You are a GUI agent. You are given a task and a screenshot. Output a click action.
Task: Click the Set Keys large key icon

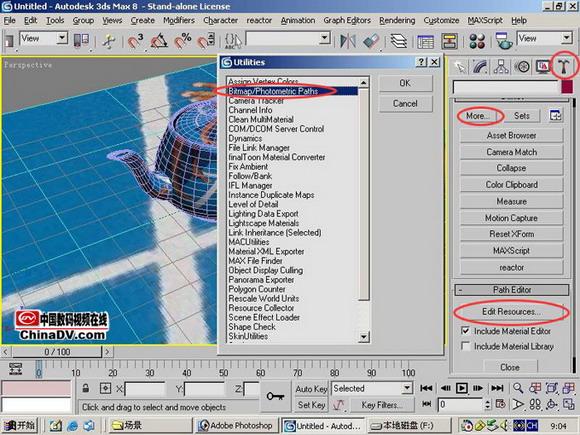275,396
